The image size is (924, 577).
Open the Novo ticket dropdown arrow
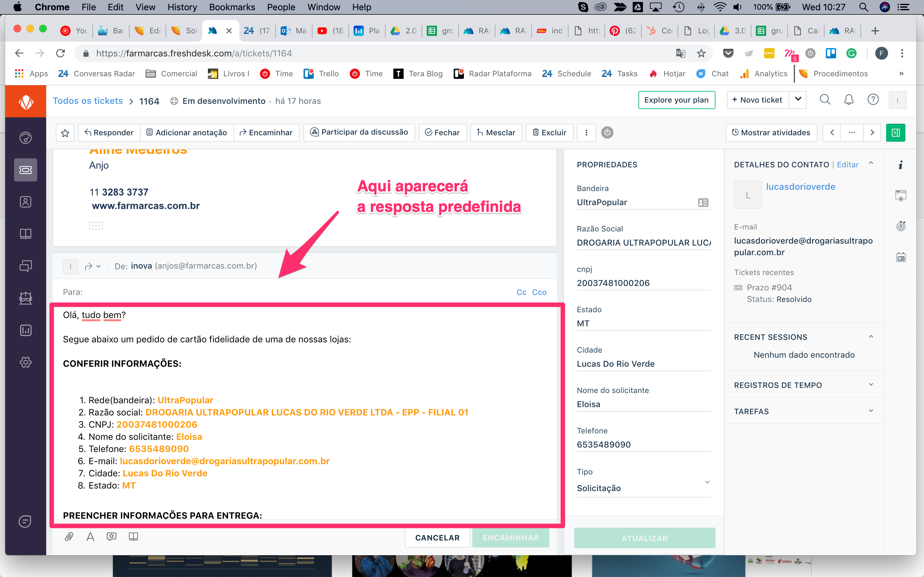pyautogui.click(x=798, y=100)
